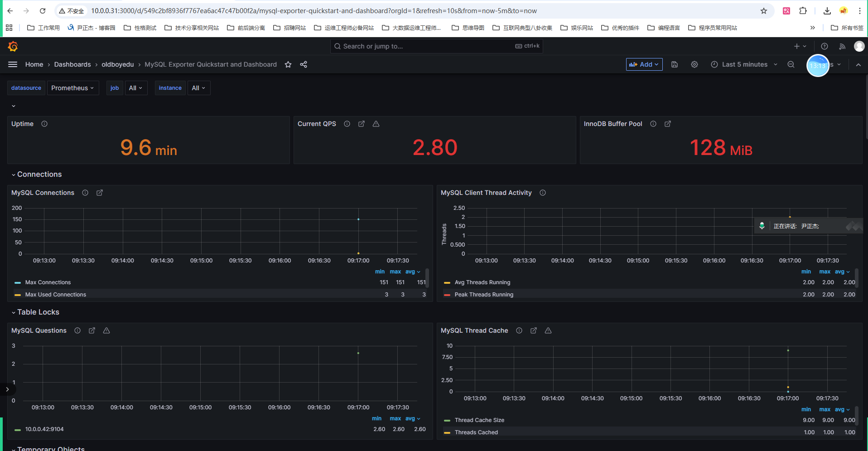Screen dimensions: 868x451
Task: Open the Grafana user profile avatar
Action: (x=859, y=46)
